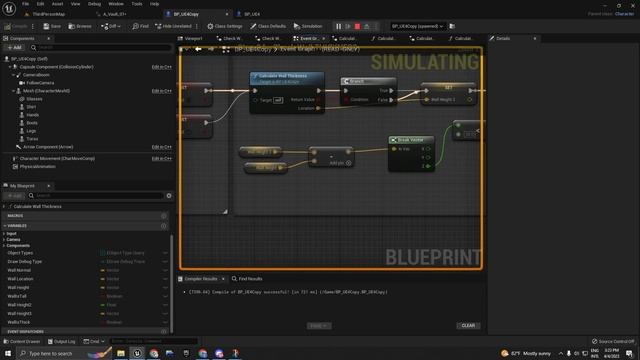640x360 pixels.
Task: Open Class Settings
Action: point(224,26)
